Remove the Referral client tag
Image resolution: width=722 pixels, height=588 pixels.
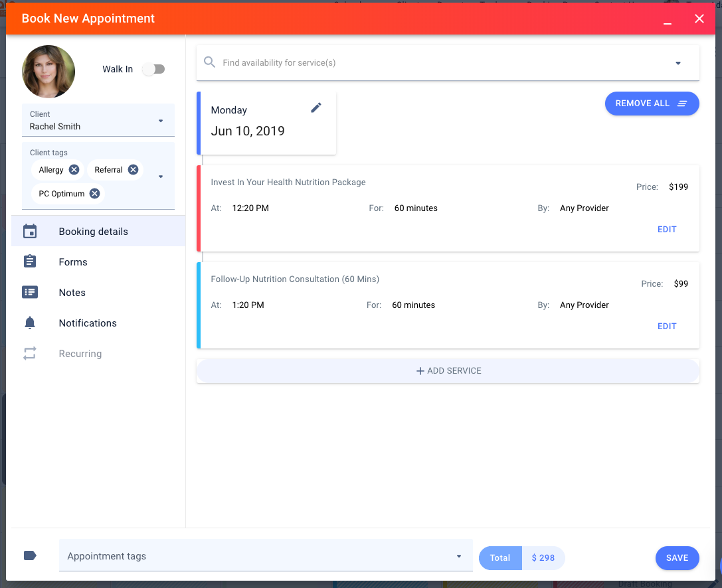[x=133, y=170]
